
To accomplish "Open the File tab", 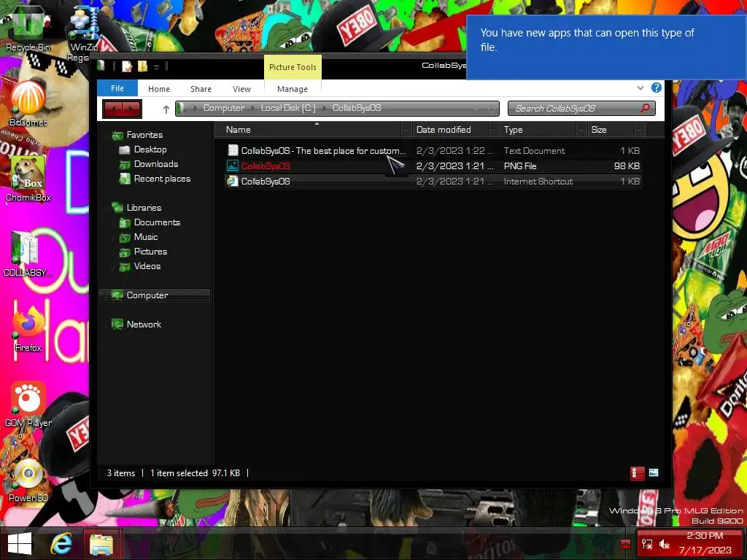I will coord(117,88).
